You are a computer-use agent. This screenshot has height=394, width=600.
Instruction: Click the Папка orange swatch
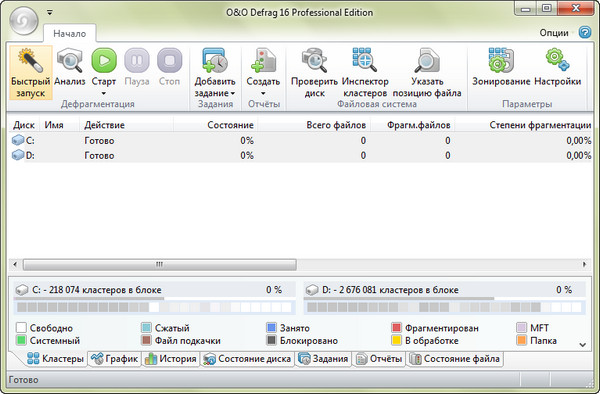click(522, 340)
